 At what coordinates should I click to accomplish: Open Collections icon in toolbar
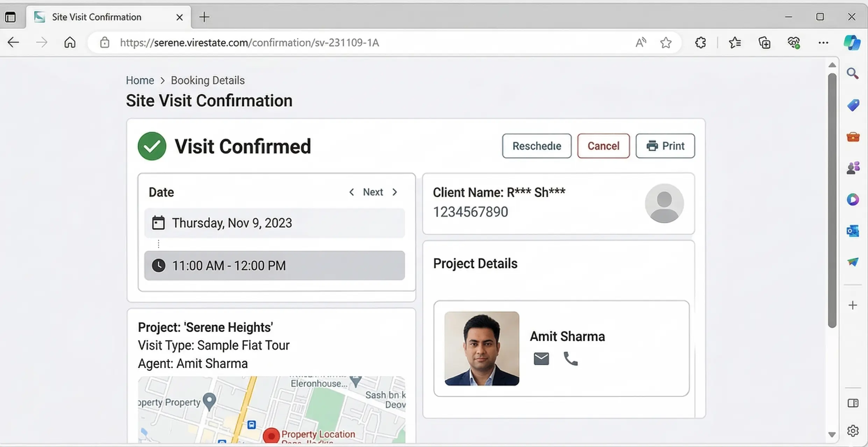[764, 43]
